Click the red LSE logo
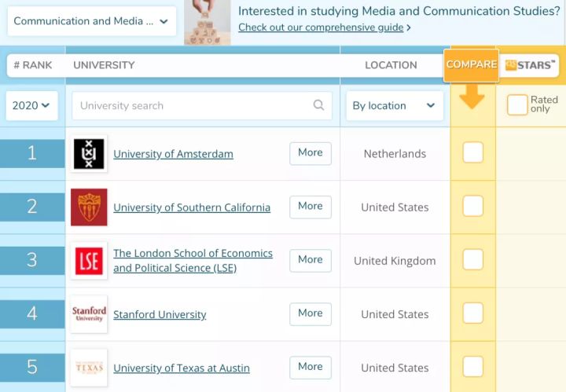 click(x=89, y=261)
